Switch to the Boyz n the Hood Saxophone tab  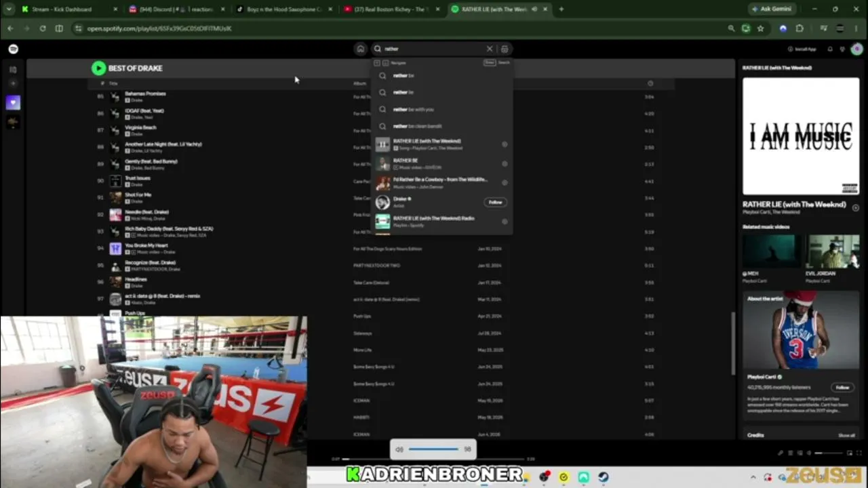(x=283, y=9)
